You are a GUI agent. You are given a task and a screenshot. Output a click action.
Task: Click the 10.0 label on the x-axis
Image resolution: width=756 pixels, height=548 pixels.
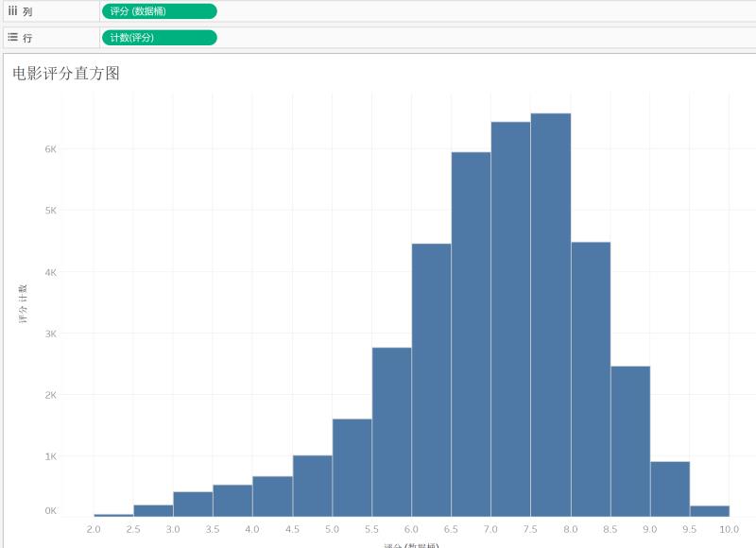point(729,529)
